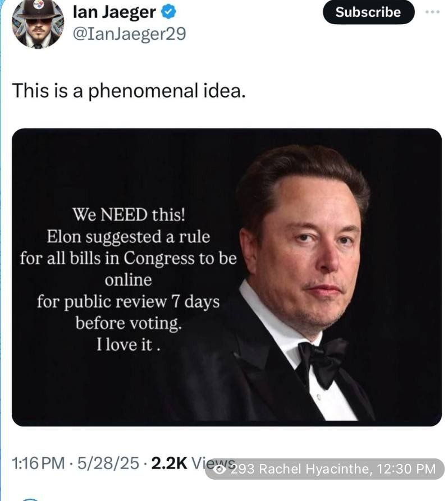Click the "I love it ." line
The height and width of the screenshot is (501, 448).
point(127,344)
